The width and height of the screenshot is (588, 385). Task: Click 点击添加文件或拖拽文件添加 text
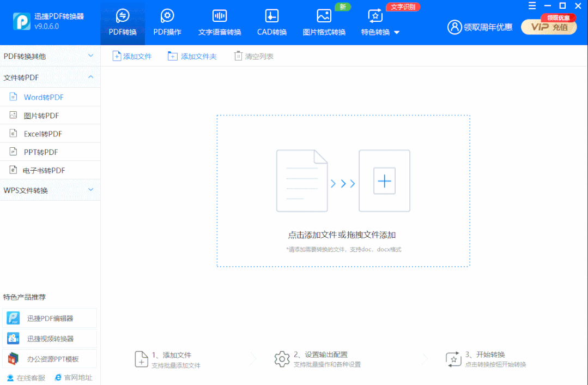point(342,235)
